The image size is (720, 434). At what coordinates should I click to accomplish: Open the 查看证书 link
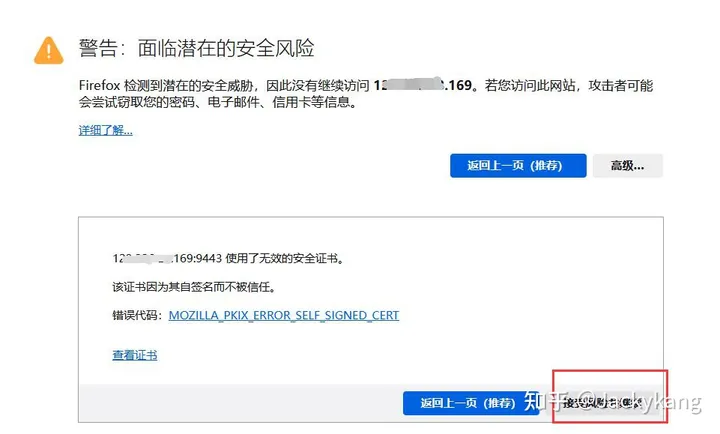pos(135,355)
